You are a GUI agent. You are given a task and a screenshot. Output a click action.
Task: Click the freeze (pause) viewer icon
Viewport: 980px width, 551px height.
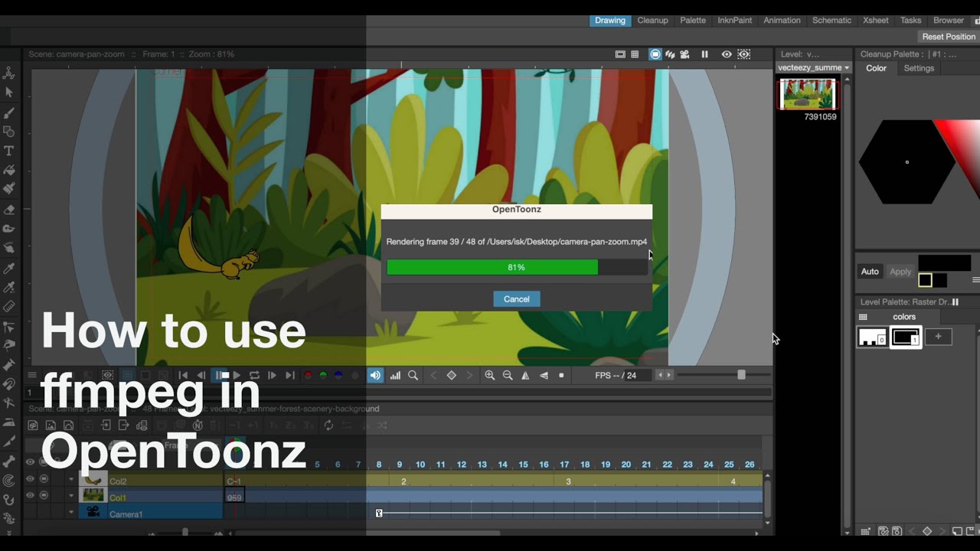pyautogui.click(x=704, y=54)
